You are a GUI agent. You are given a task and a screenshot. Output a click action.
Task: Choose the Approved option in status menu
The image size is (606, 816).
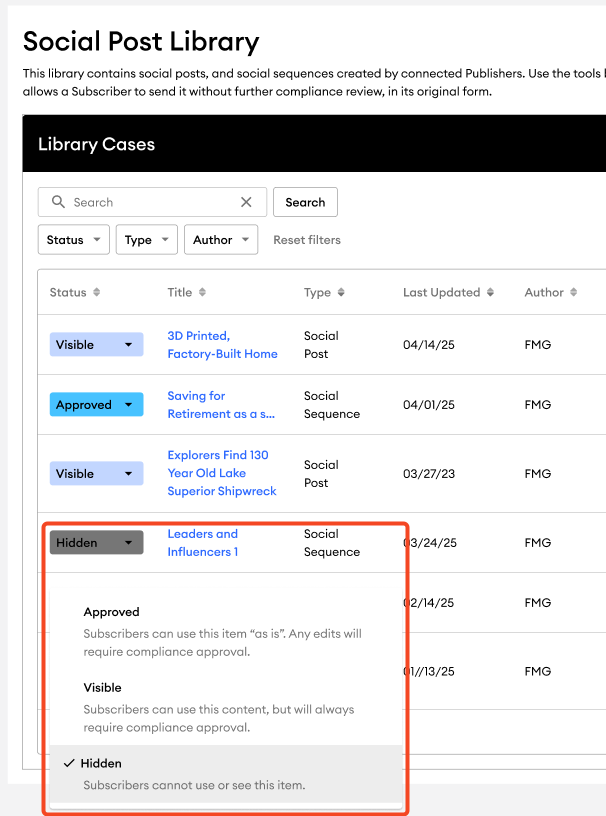(225, 631)
